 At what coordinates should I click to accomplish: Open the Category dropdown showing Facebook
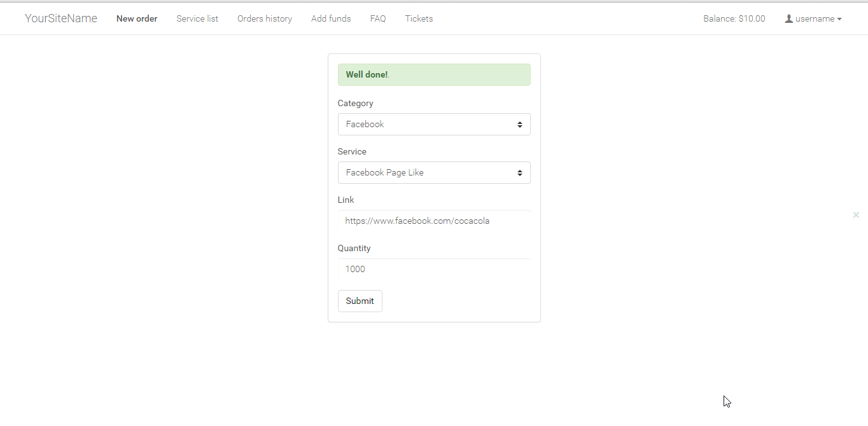434,125
